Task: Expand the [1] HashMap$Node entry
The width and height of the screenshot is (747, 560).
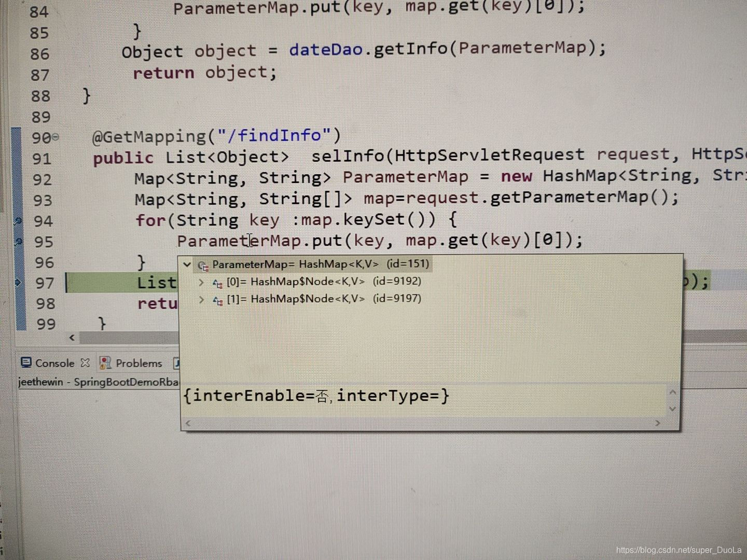Action: pyautogui.click(x=201, y=300)
